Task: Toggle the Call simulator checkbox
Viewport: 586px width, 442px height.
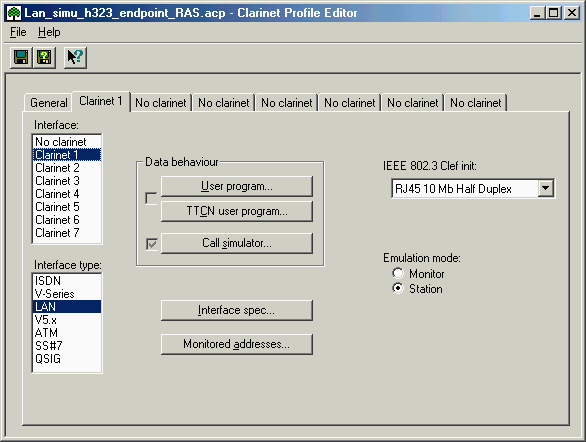Action: (x=152, y=244)
